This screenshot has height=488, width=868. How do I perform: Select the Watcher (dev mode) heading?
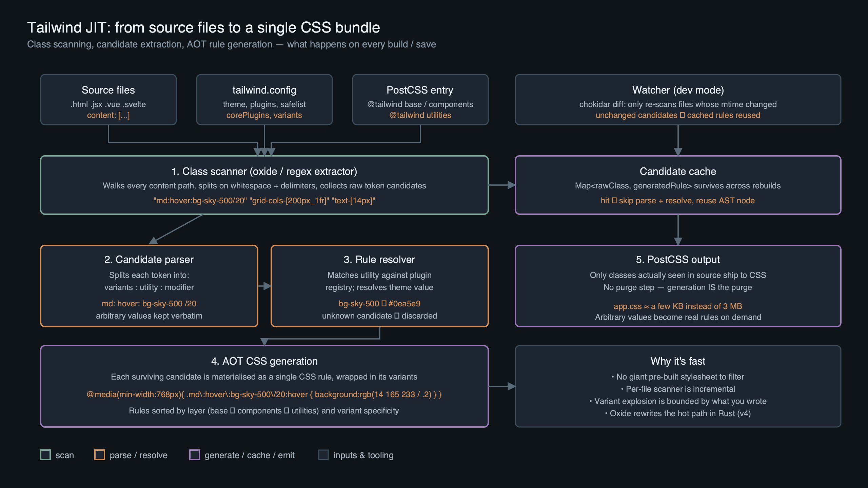[678, 90]
